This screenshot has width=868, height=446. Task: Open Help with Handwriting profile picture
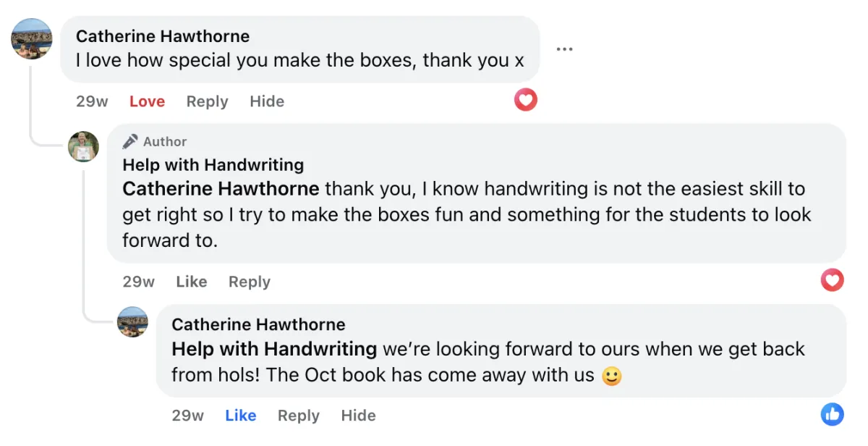click(x=83, y=146)
